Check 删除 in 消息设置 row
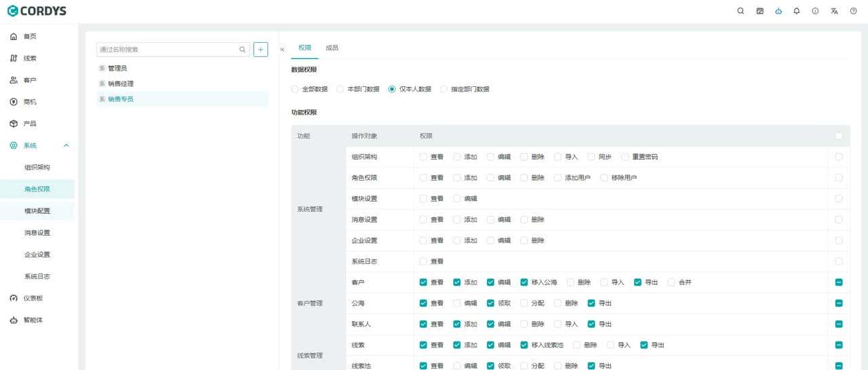 coord(524,220)
